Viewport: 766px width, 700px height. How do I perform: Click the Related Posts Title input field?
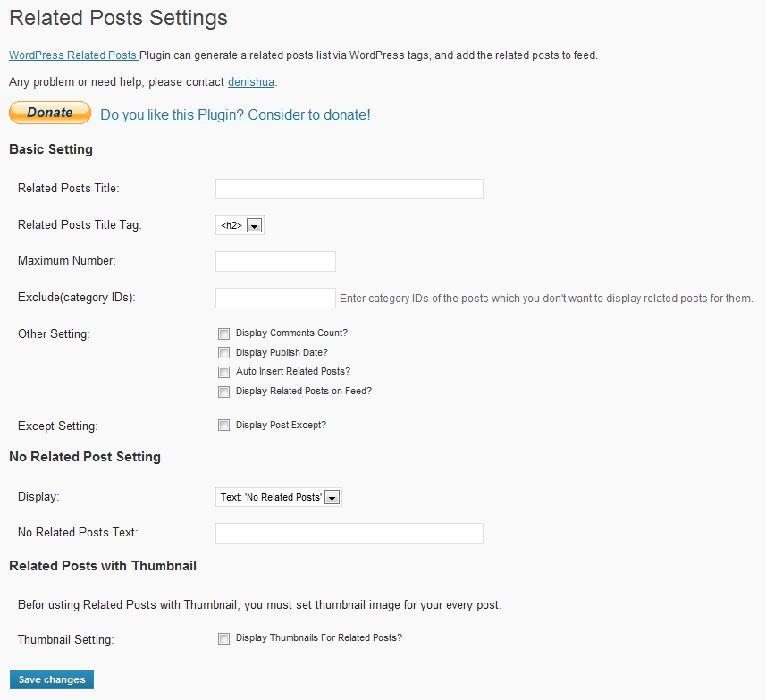(349, 189)
